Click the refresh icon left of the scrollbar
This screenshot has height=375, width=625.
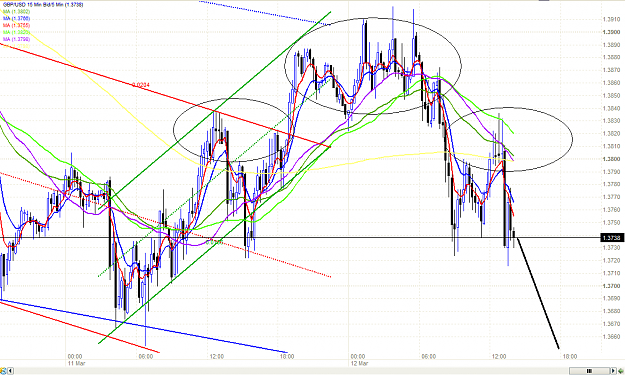(x=3, y=371)
